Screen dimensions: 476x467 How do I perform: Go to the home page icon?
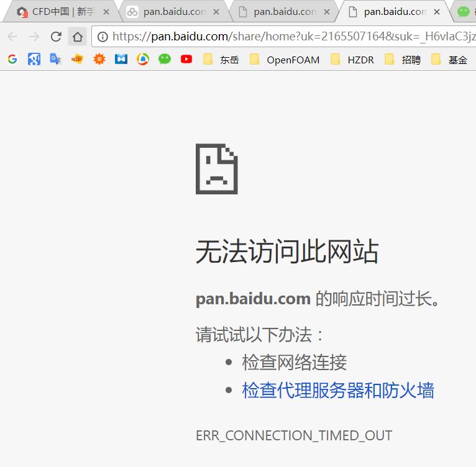pos(78,37)
